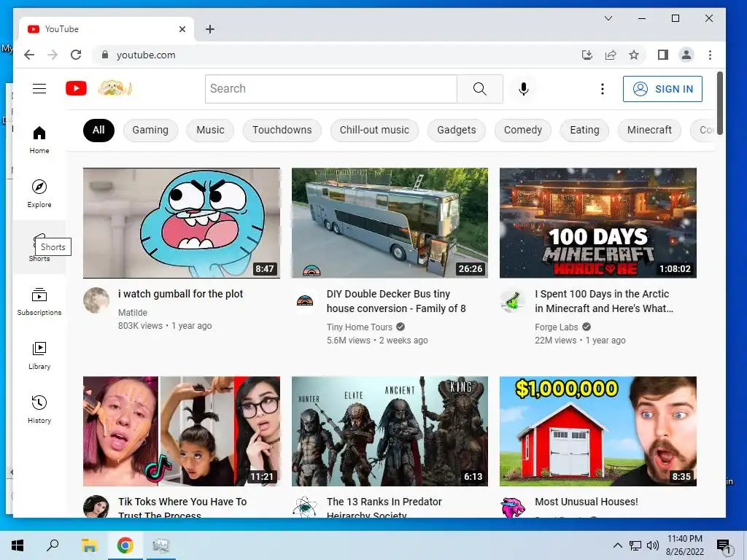Select the Music filter chip
Screen dimensions: 747x560
coord(210,130)
